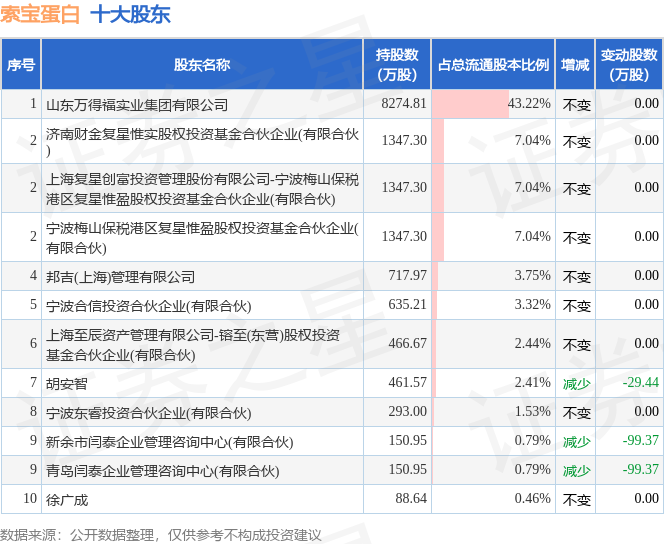Click the 占总流通股本比例 column header
Image resolution: width=664 pixels, height=544 pixels.
click(x=493, y=65)
